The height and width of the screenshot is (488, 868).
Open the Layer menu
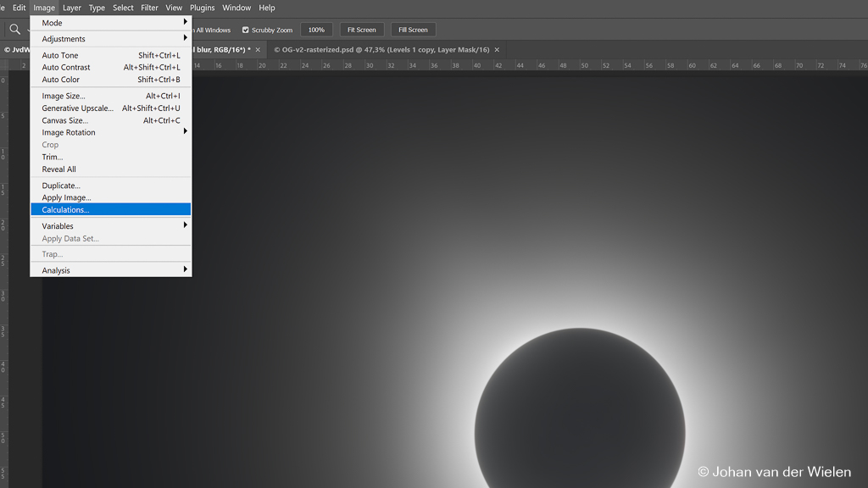click(72, 8)
